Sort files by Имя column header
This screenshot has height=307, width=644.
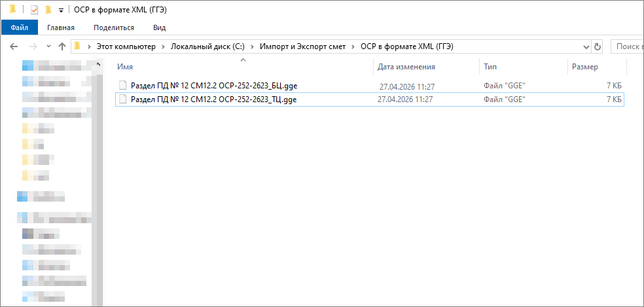[125, 67]
